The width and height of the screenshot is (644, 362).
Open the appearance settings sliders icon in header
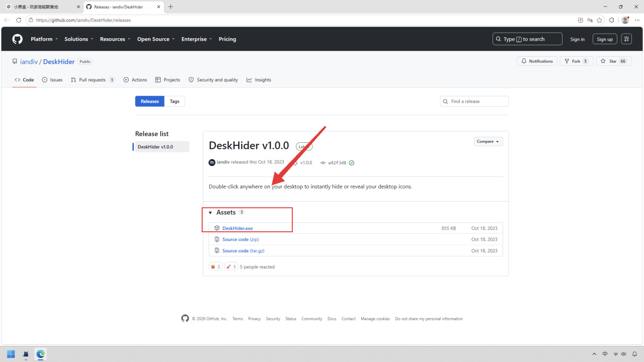point(626,39)
